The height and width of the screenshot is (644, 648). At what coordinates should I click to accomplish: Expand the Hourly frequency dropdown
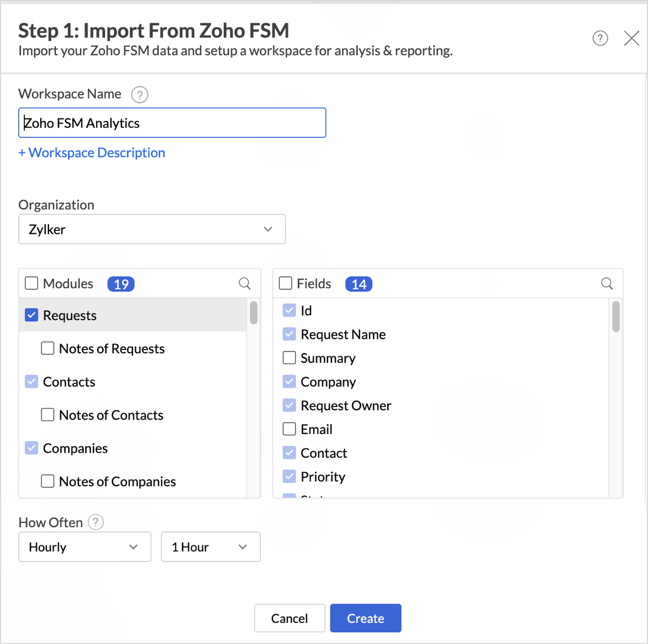click(x=84, y=547)
